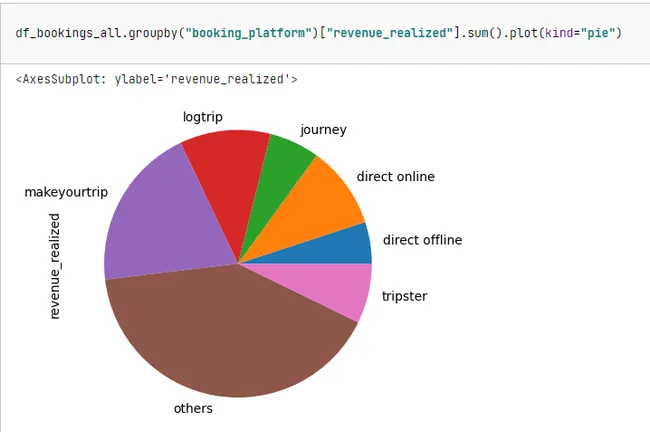Screen dimensions: 650x432
Task: Click the code cell with the groupby statement
Action: pyautogui.click(x=325, y=34)
